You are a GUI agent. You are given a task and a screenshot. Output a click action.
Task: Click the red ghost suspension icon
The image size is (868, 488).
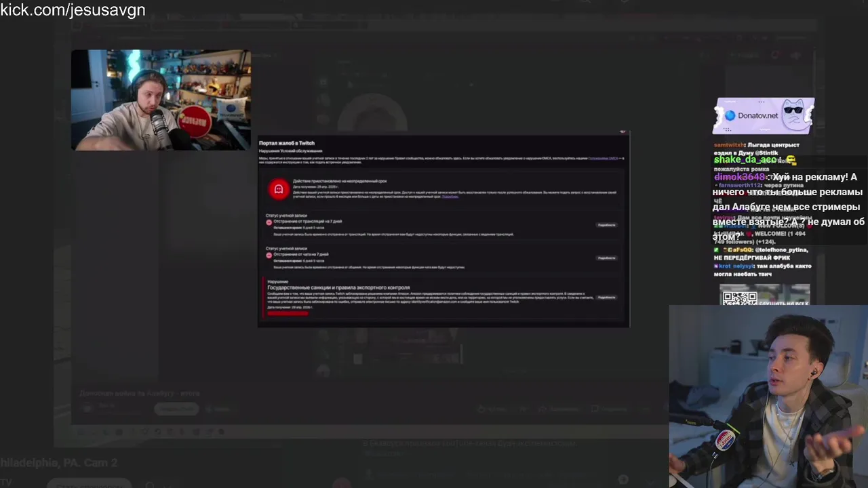[278, 189]
